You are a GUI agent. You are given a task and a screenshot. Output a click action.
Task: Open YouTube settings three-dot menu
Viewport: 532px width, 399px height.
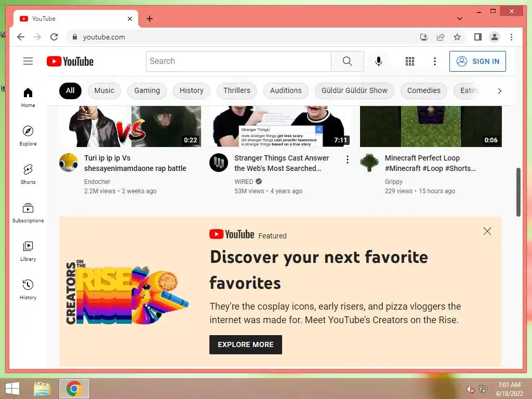[435, 61]
